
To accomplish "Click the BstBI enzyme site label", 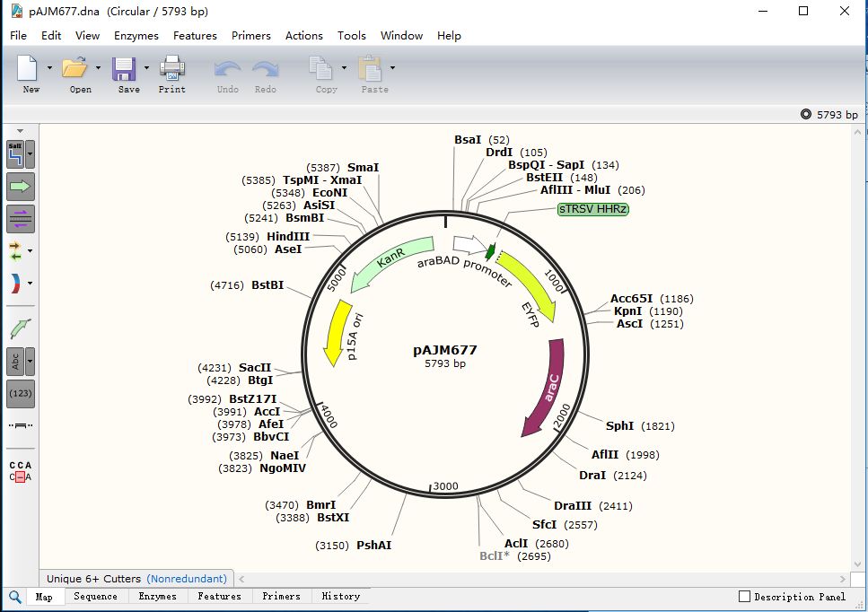I will 267,285.
